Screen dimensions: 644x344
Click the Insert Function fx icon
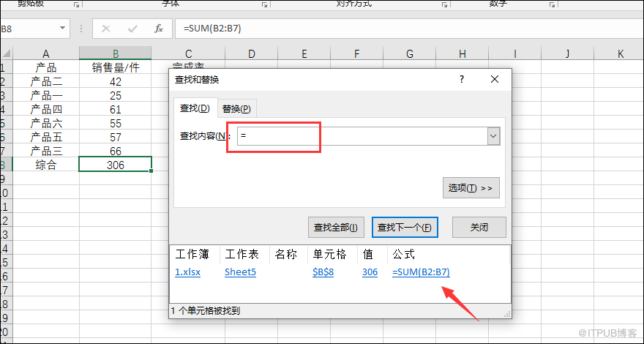[158, 29]
